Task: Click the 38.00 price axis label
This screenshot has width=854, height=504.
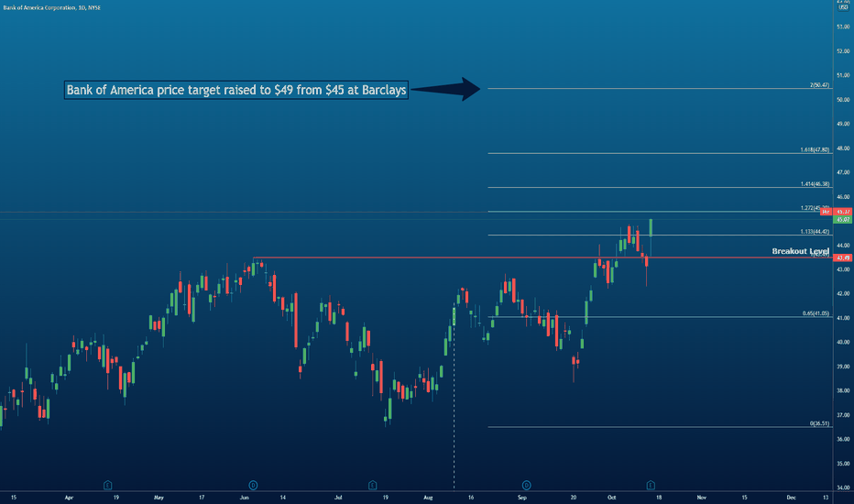Action: pos(843,390)
